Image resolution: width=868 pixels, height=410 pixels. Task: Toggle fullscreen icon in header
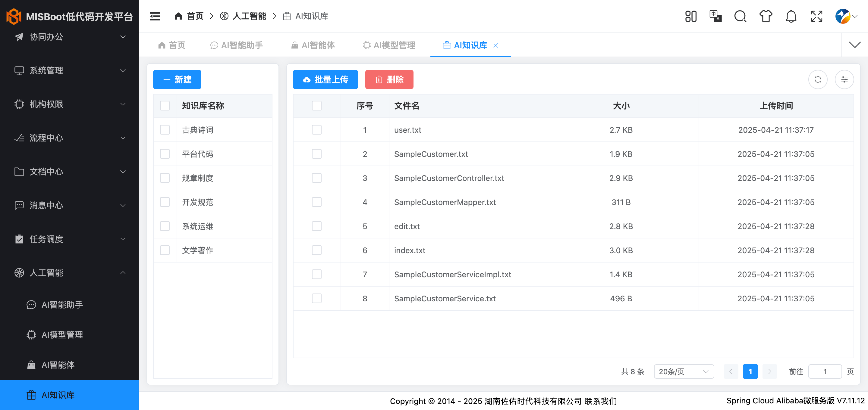816,16
